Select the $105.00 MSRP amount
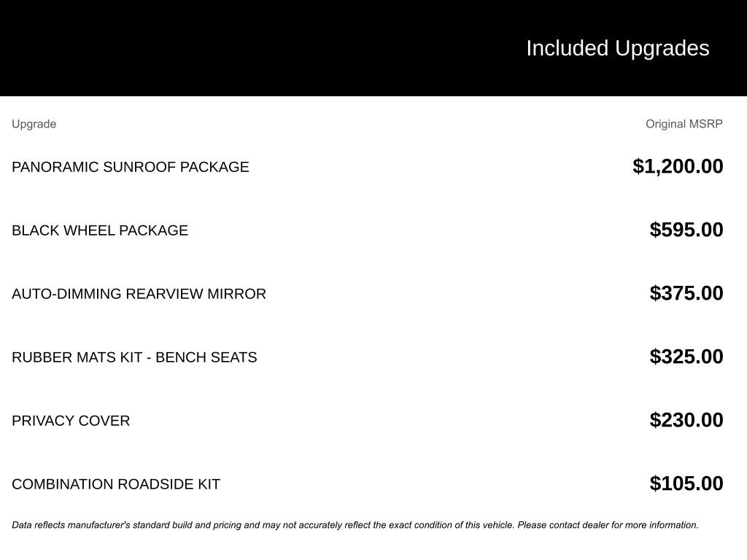Screen dimensions: 747x560 (686, 483)
